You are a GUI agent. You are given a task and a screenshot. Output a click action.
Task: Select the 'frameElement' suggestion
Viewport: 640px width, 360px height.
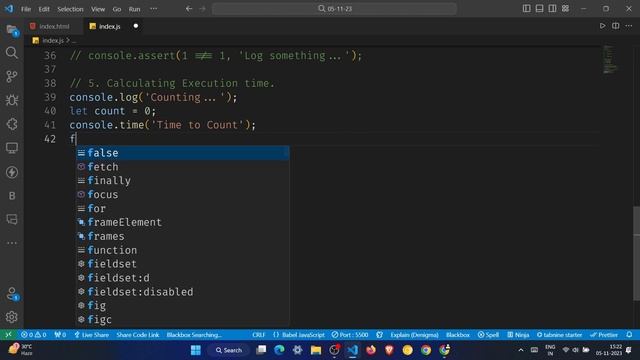point(183,222)
